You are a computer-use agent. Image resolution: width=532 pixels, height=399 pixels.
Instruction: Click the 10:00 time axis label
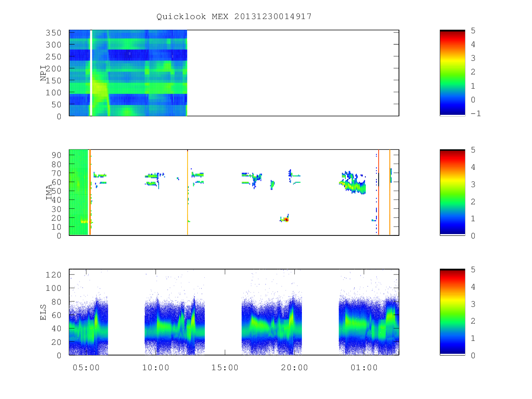(156, 368)
